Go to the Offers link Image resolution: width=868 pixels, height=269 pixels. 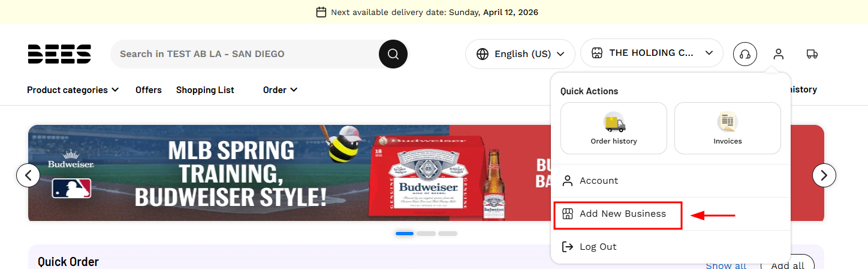pos(149,90)
